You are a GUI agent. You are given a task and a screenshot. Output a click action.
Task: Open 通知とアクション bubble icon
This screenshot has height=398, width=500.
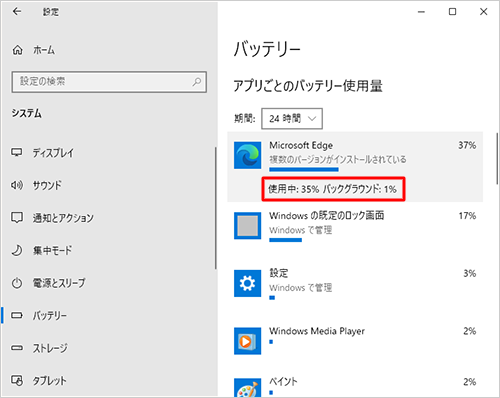click(17, 218)
